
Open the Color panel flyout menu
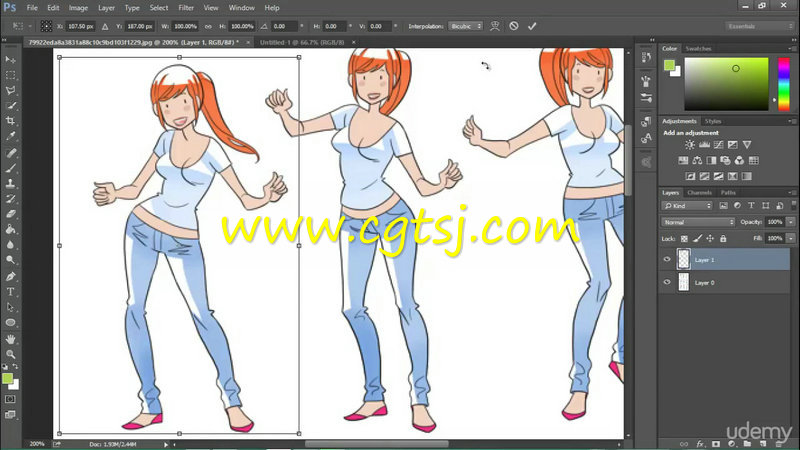[791, 48]
